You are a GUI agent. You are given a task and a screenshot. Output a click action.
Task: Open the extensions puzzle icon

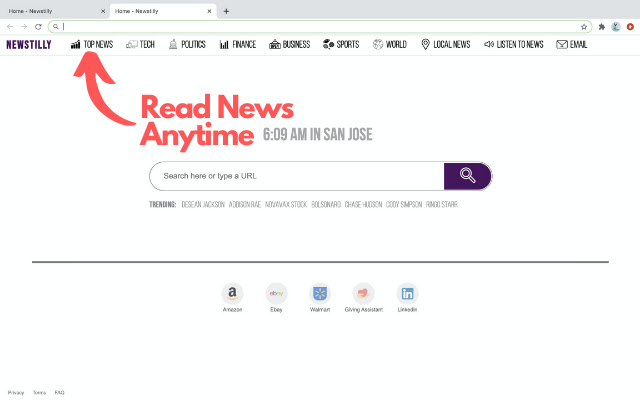[602, 27]
